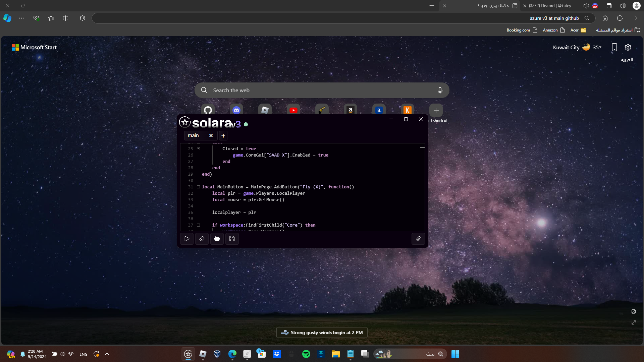Open File Explorer from the taskbar

[336, 354]
